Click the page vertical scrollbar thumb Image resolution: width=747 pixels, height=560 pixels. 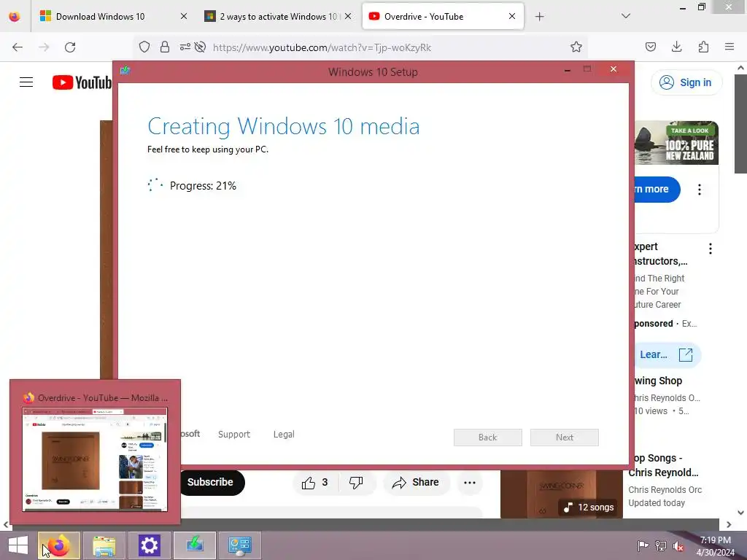(741, 124)
